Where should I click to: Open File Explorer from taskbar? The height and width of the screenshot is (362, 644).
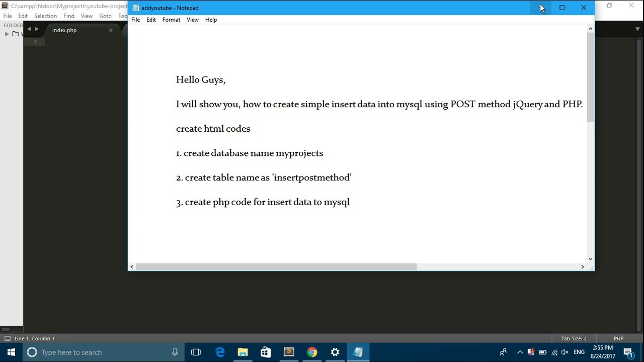click(243, 352)
